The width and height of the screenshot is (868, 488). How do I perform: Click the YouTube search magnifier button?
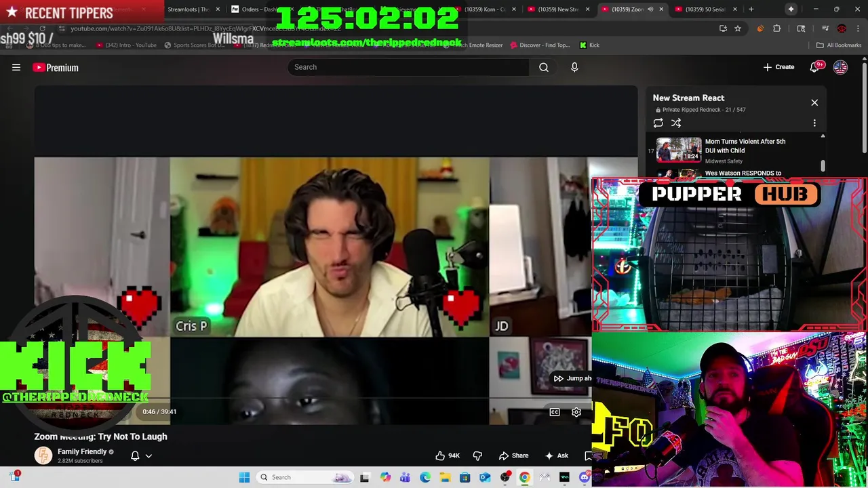click(x=543, y=67)
